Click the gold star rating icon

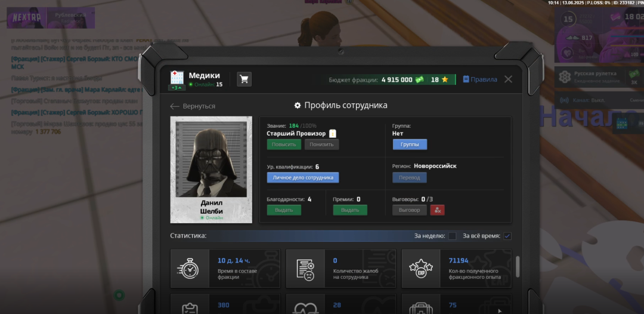tap(445, 80)
